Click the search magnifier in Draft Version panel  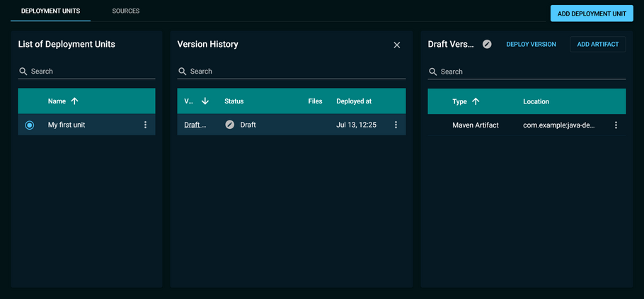point(432,72)
